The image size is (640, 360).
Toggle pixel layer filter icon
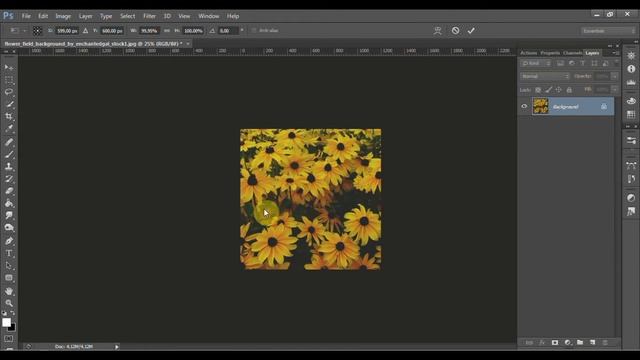[560, 63]
